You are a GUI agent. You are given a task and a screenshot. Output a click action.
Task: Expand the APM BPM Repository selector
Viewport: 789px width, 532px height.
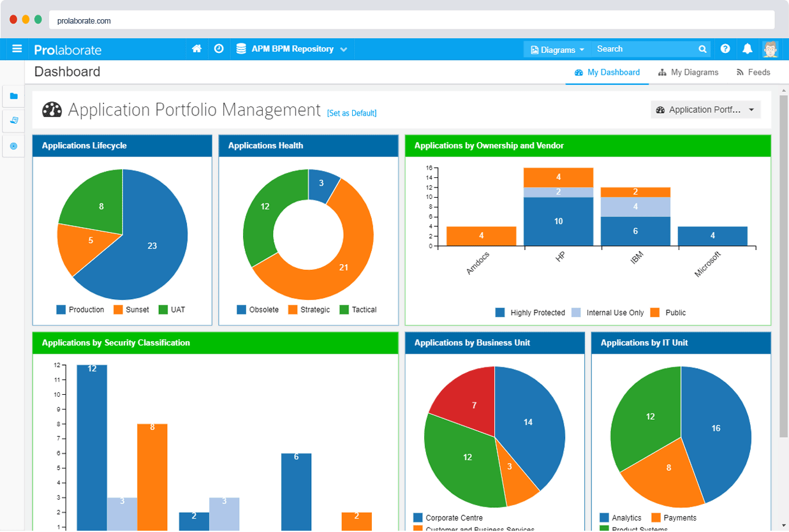coord(344,48)
